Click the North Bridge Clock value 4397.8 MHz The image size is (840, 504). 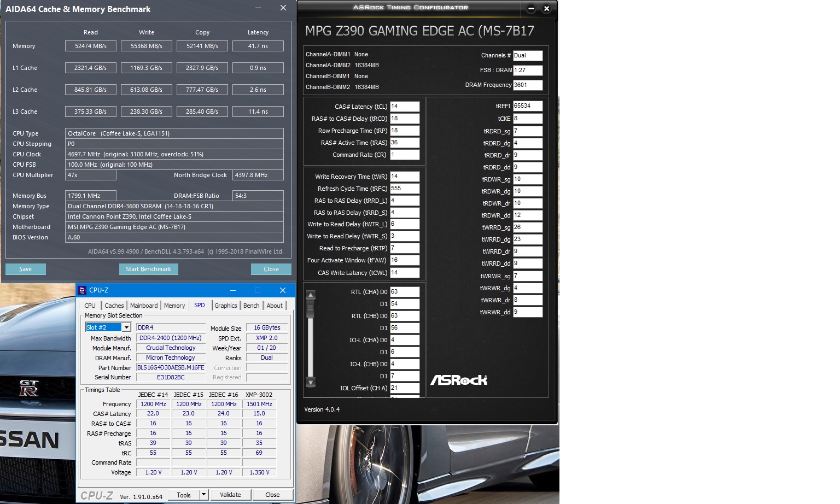click(258, 175)
